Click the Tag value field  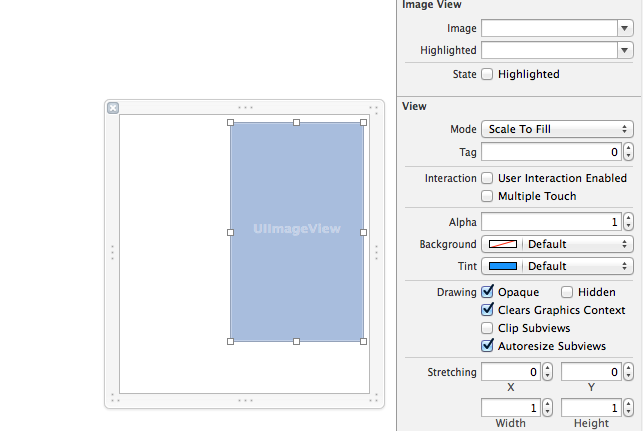tap(552, 152)
